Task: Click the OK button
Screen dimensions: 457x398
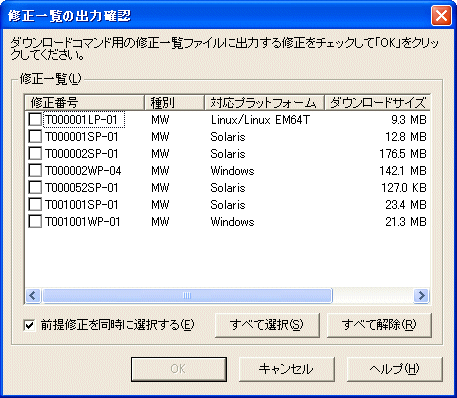Action: coord(179,369)
